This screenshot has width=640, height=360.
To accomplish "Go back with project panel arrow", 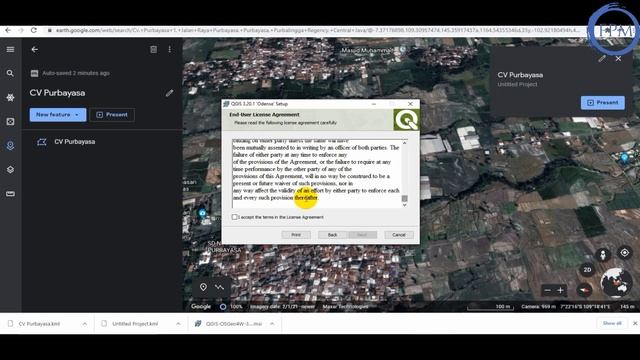I will 35,49.
